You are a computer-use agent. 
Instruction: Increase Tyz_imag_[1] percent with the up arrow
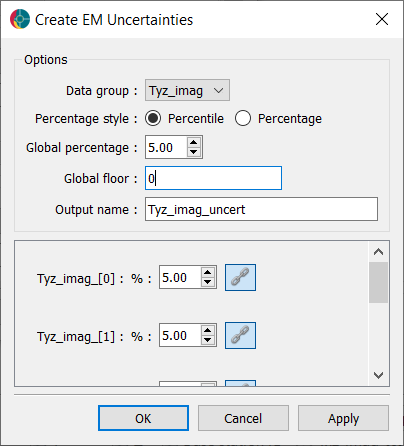coord(208,331)
